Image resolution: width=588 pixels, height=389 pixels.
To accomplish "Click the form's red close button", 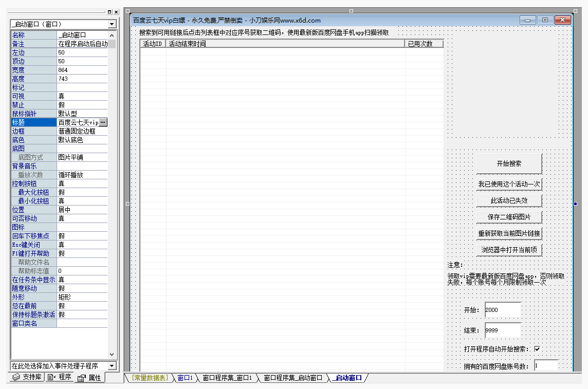I will (x=562, y=20).
